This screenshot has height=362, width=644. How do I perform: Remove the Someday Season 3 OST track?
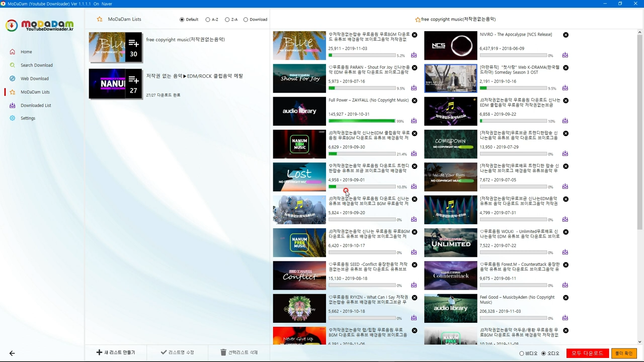pyautogui.click(x=566, y=68)
